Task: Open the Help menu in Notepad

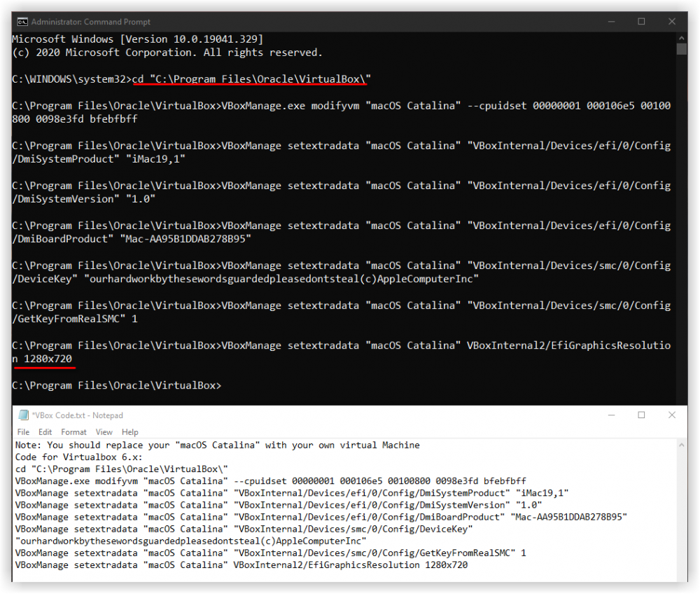Action: pyautogui.click(x=129, y=431)
